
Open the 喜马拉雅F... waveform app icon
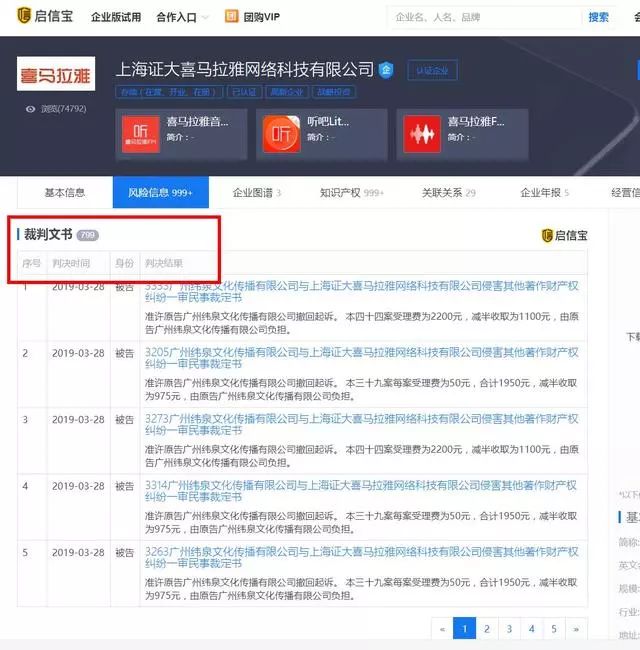(422, 134)
